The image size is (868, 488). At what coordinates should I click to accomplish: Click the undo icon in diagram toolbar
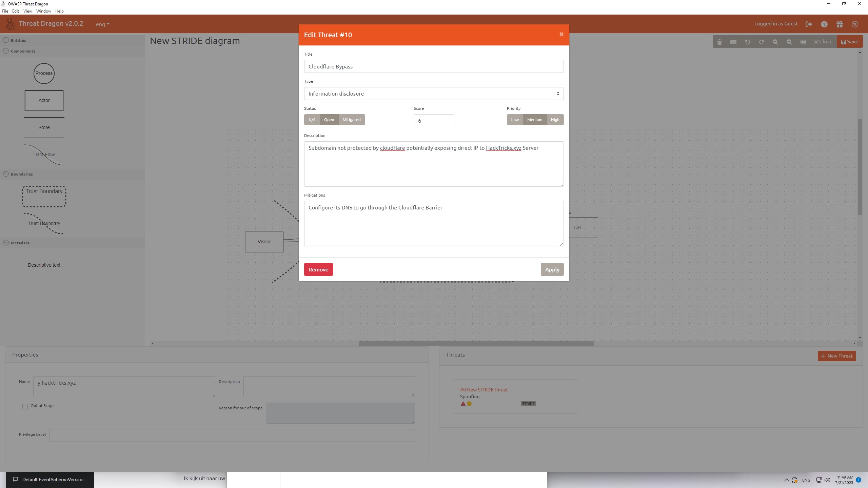point(747,42)
